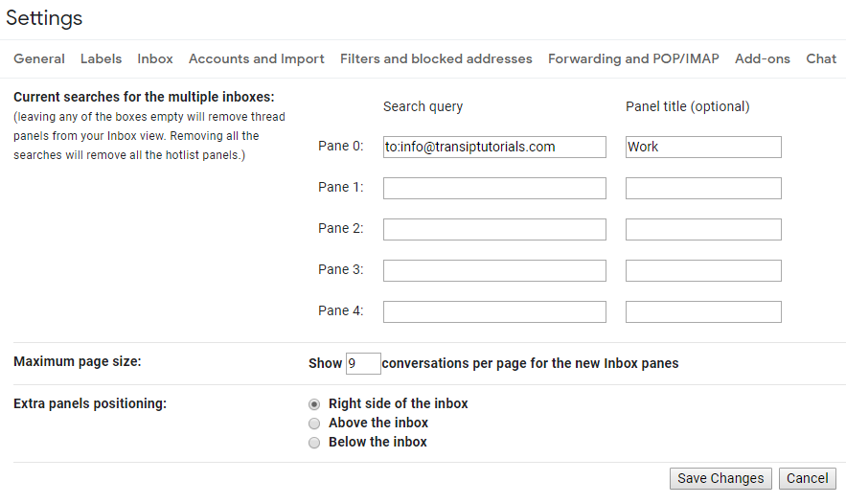Viewport: 846px width, 504px height.
Task: Go to Accounts and Import tab
Action: point(257,58)
